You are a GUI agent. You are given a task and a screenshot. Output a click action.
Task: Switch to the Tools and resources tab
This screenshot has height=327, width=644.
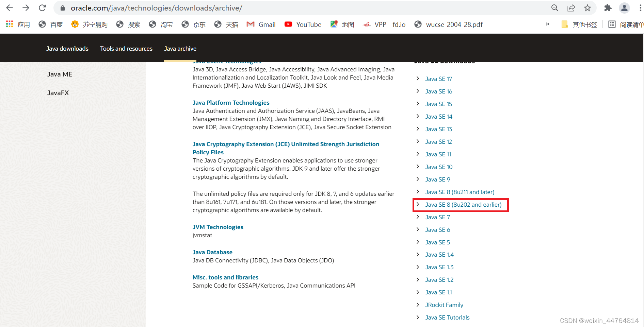(x=126, y=49)
